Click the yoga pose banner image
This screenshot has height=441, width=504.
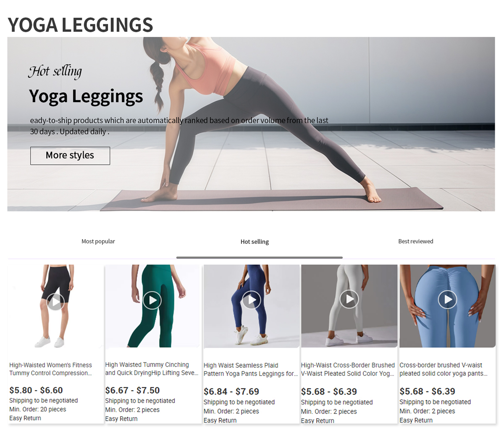pyautogui.click(x=251, y=124)
